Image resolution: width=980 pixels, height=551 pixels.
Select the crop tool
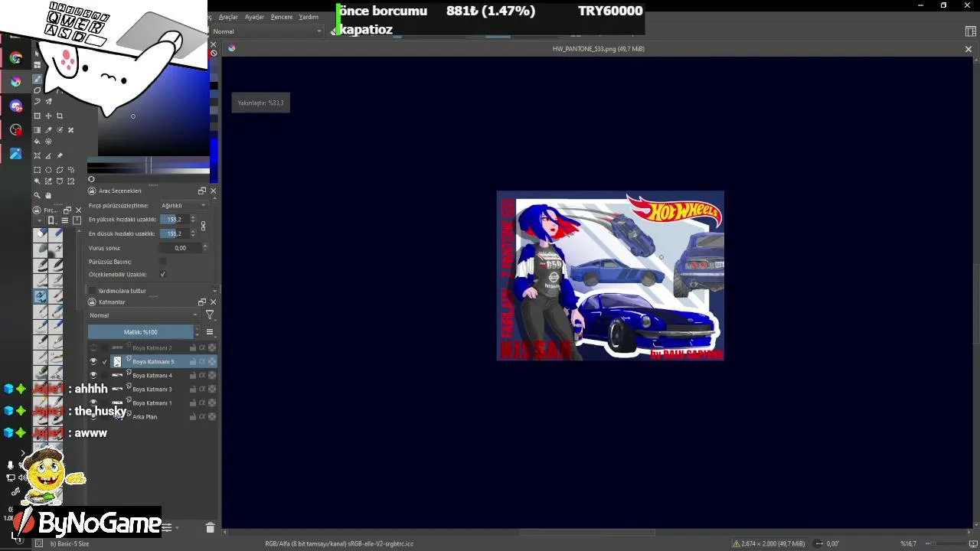(60, 116)
